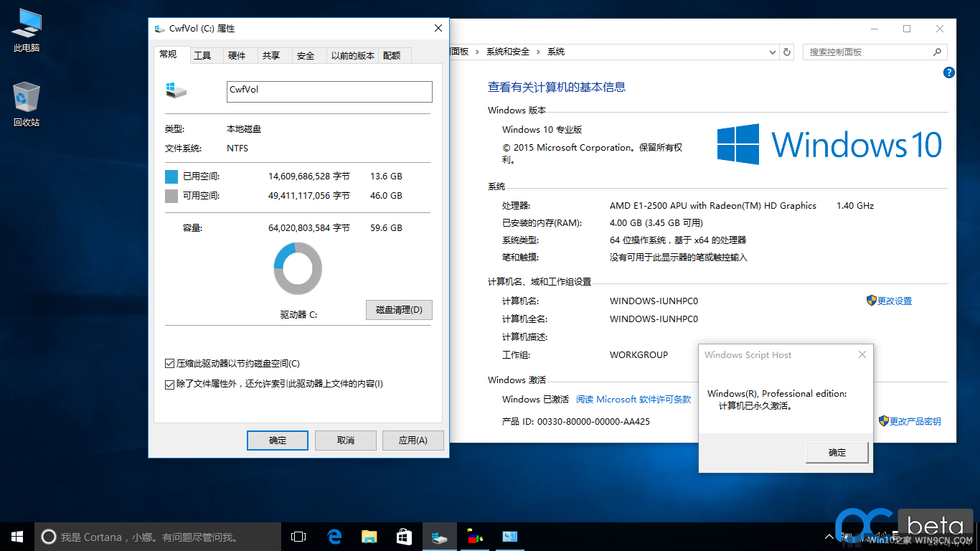Open the 阅读 Microsoft 软件许可条款 link
The height and width of the screenshot is (551, 980).
point(633,400)
